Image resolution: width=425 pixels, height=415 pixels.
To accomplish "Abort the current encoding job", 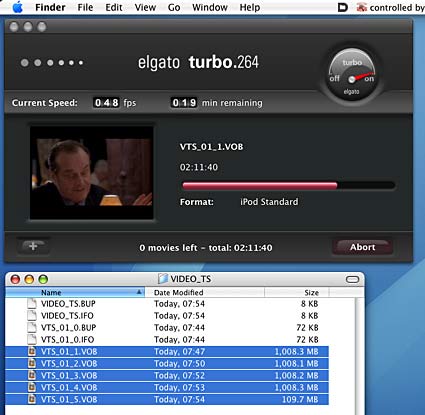I will (x=362, y=247).
